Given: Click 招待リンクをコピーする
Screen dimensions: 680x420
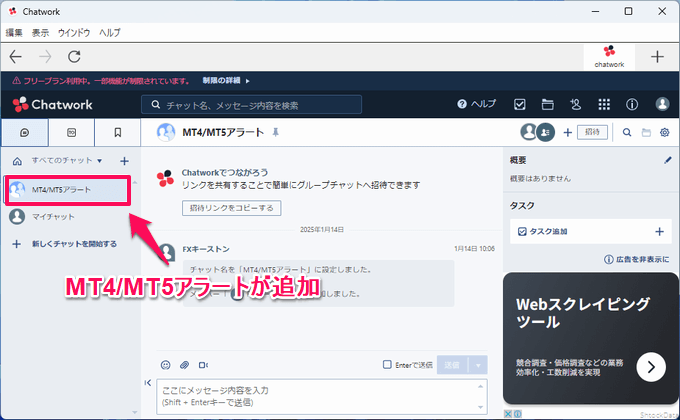Looking at the screenshot, I should coord(232,208).
